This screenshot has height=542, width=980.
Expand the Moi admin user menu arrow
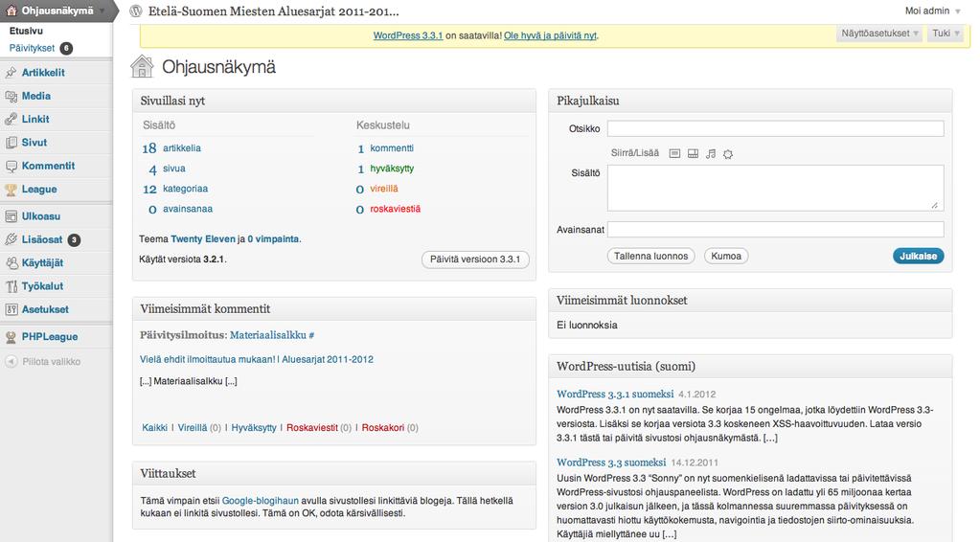(x=958, y=11)
